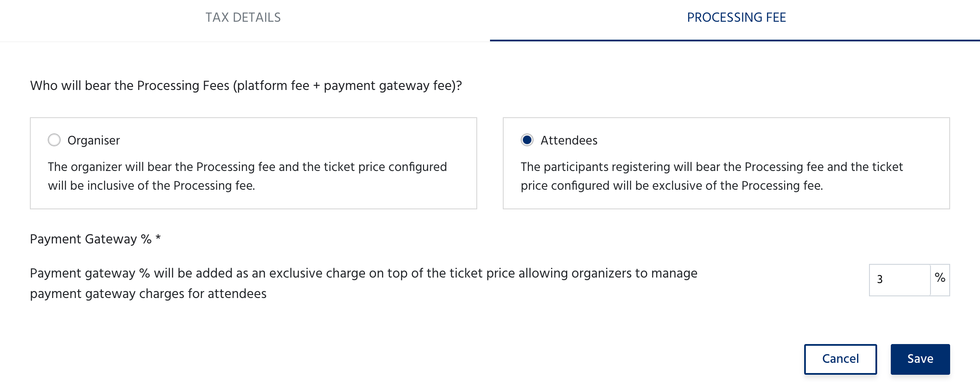Image resolution: width=980 pixels, height=382 pixels.
Task: Click the participants registering fee description
Action: click(712, 176)
